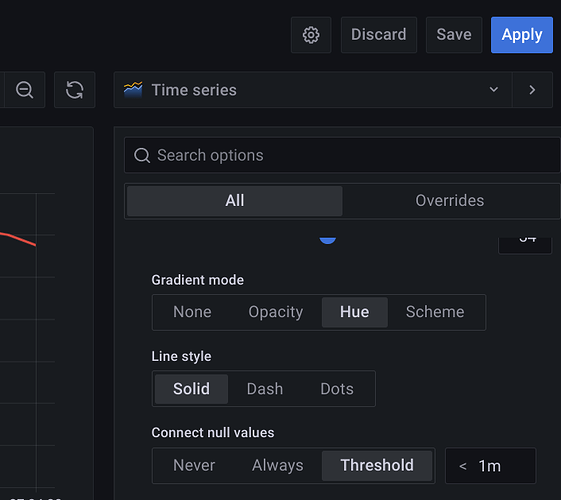Collapse the options pane with right arrow

(x=532, y=90)
